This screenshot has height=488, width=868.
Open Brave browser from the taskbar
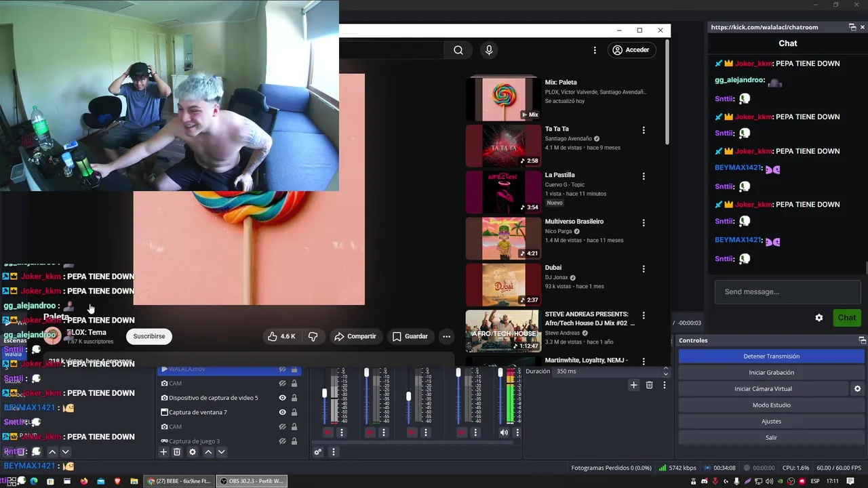point(117,481)
